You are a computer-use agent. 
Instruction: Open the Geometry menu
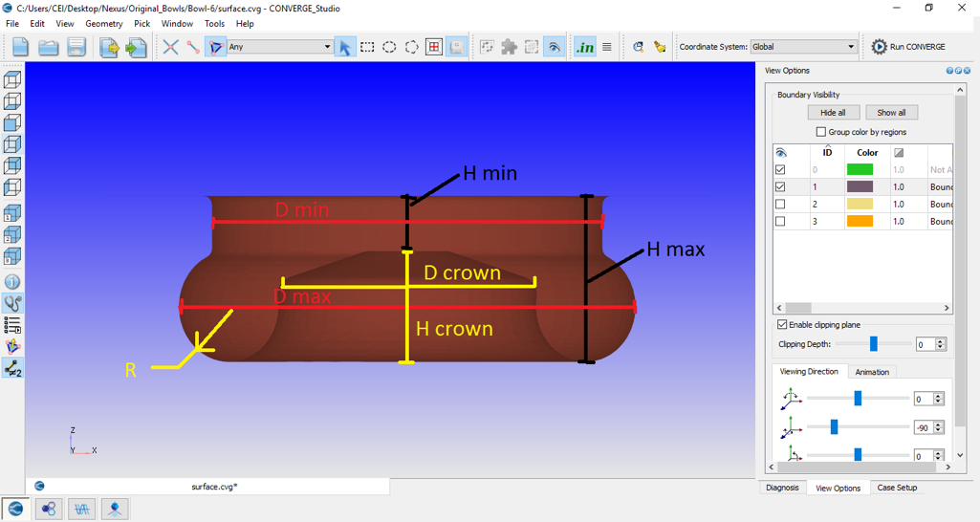click(103, 24)
